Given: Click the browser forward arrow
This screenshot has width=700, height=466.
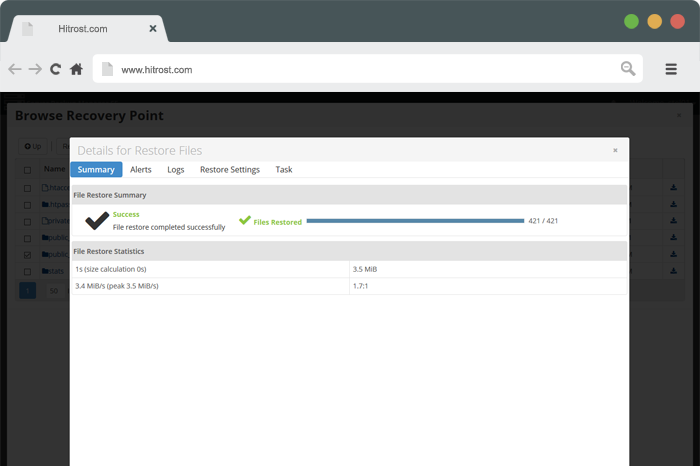Looking at the screenshot, I should (35, 69).
